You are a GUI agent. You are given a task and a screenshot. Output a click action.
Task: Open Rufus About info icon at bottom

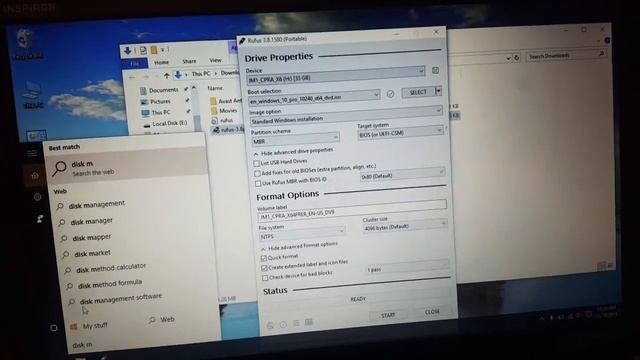(283, 324)
